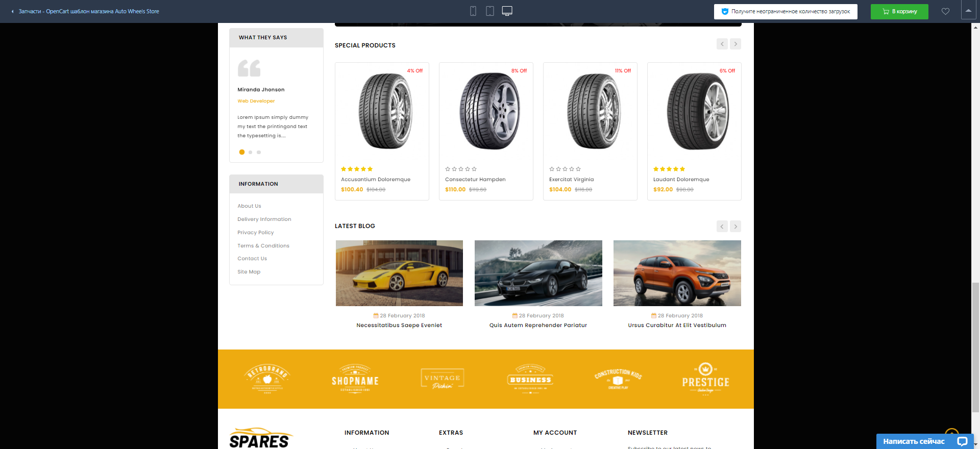
Task: Show previous Latest Blog slide
Action: tap(722, 226)
